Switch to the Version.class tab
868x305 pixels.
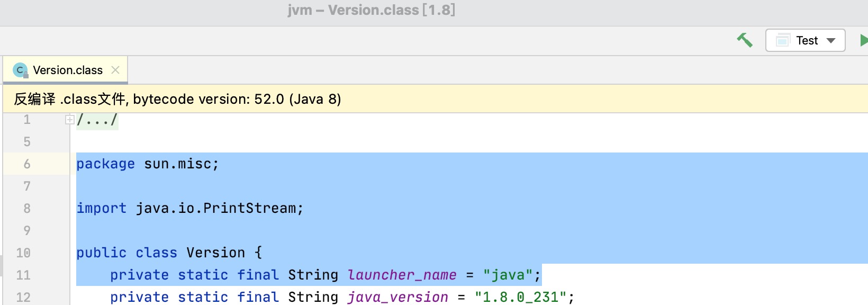click(68, 70)
